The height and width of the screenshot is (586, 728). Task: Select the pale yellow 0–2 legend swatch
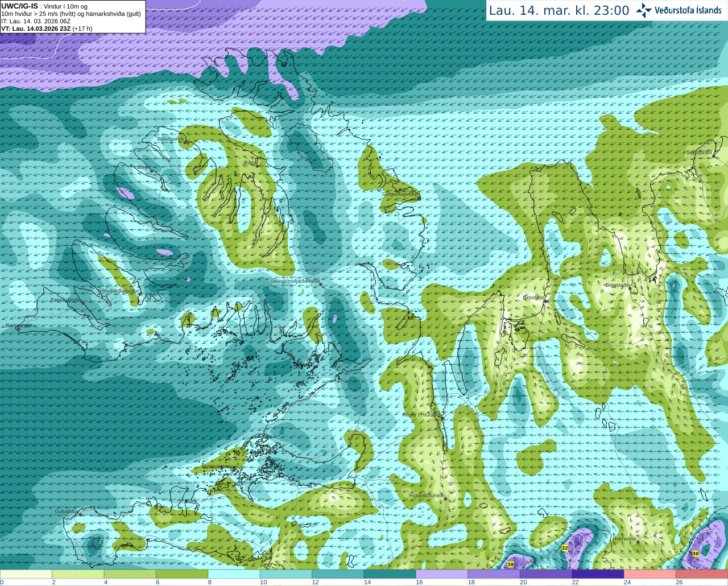click(26, 574)
